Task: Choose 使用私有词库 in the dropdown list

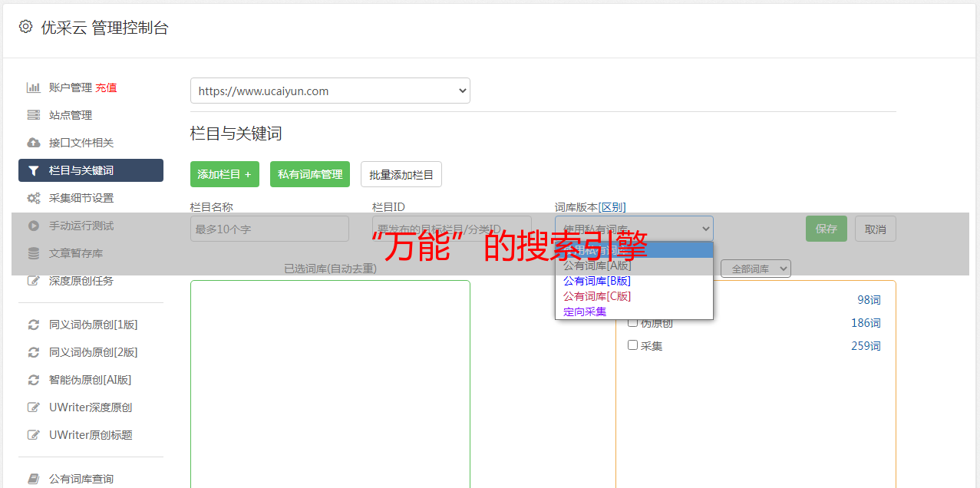Action: [x=634, y=250]
